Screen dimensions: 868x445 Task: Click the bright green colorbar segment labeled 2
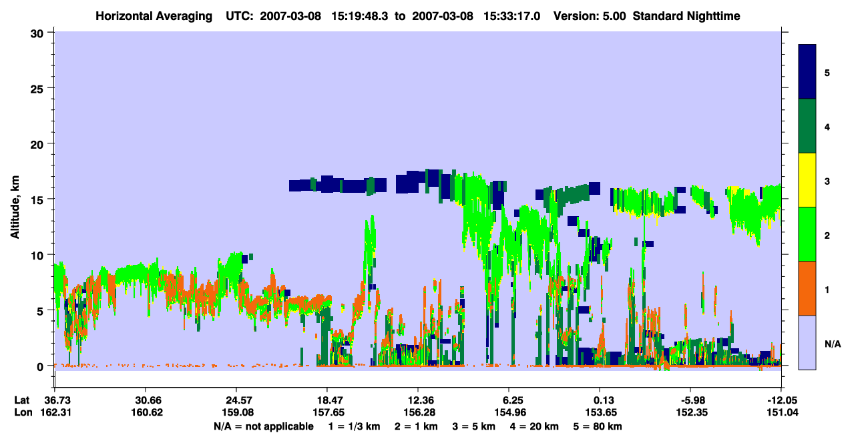[x=807, y=234]
